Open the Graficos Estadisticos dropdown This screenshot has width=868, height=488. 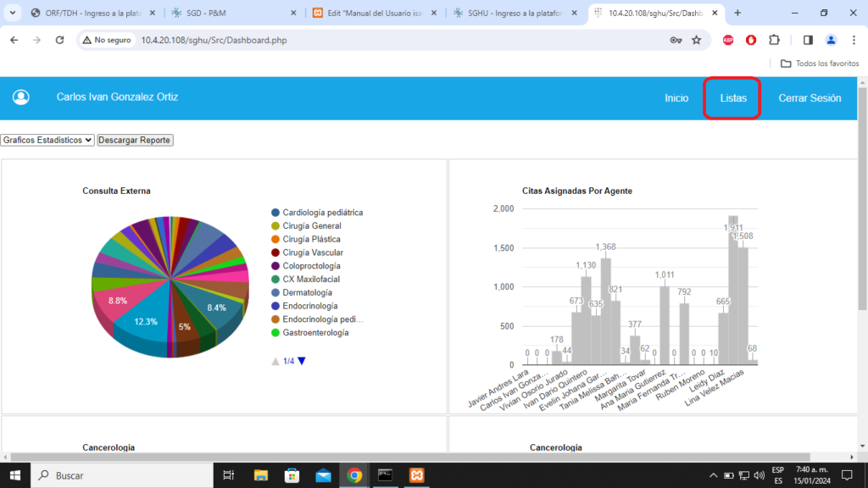click(47, 140)
